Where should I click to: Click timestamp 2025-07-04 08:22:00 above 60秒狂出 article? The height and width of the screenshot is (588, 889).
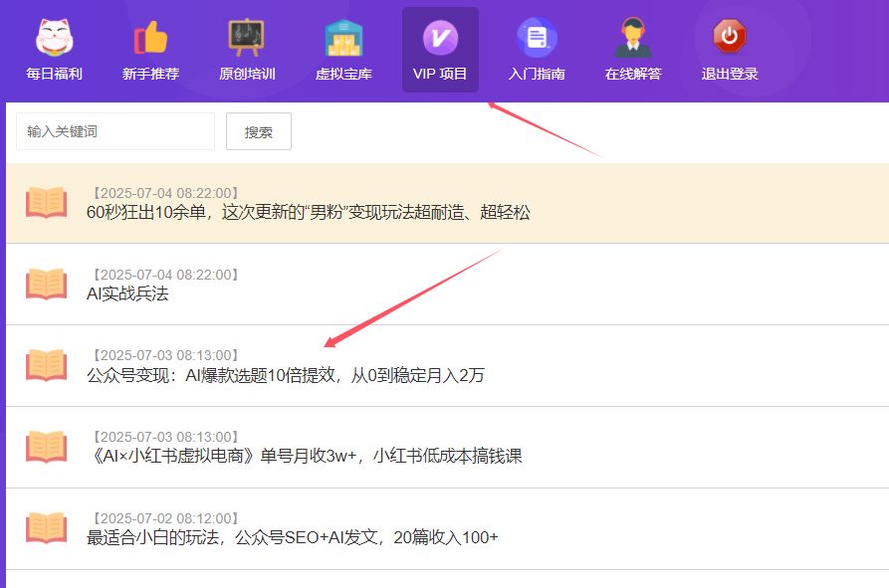tap(165, 193)
